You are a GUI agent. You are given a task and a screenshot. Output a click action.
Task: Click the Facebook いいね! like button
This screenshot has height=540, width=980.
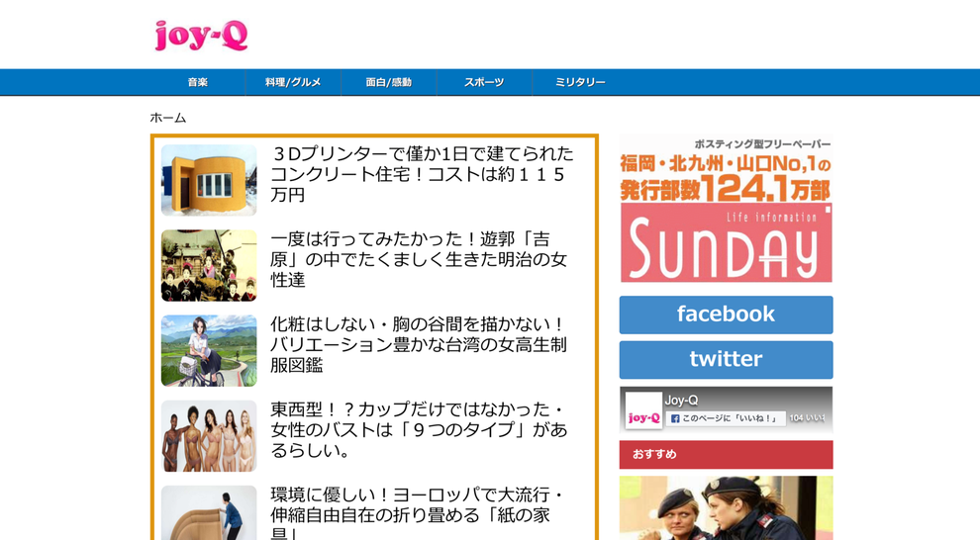click(x=728, y=418)
